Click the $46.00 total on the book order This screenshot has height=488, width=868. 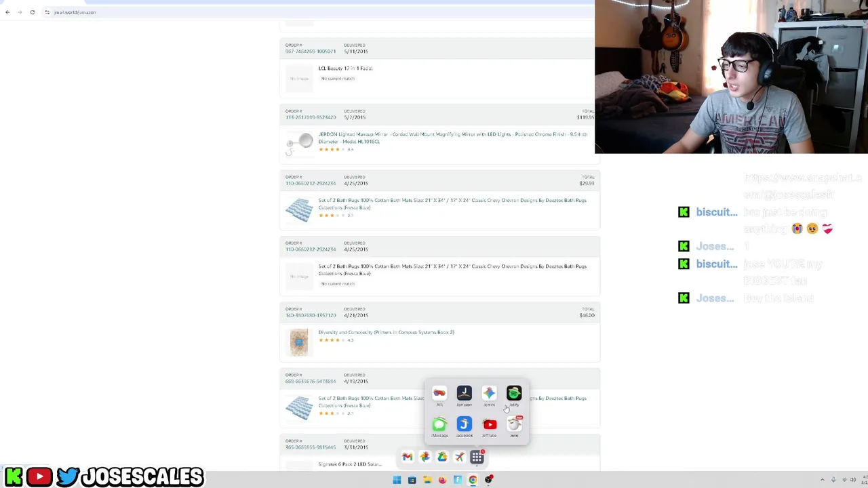pos(587,315)
